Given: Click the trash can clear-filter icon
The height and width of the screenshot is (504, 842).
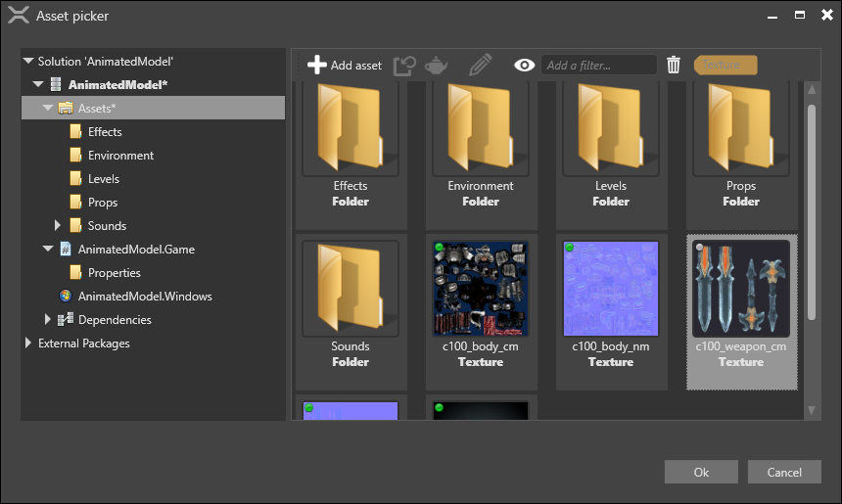Looking at the screenshot, I should [674, 66].
